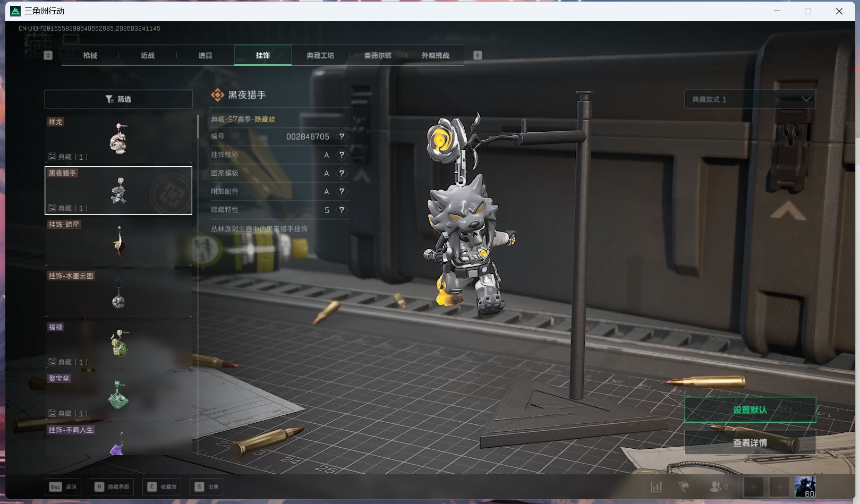This screenshot has width=860, height=504.
Task: Click the flag icon in bottom bar
Action: 684,486
